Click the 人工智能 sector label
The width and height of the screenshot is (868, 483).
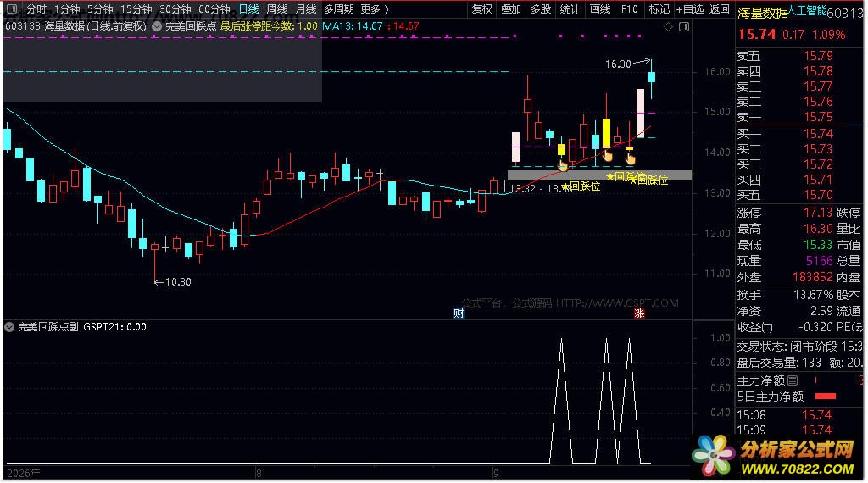pos(808,10)
